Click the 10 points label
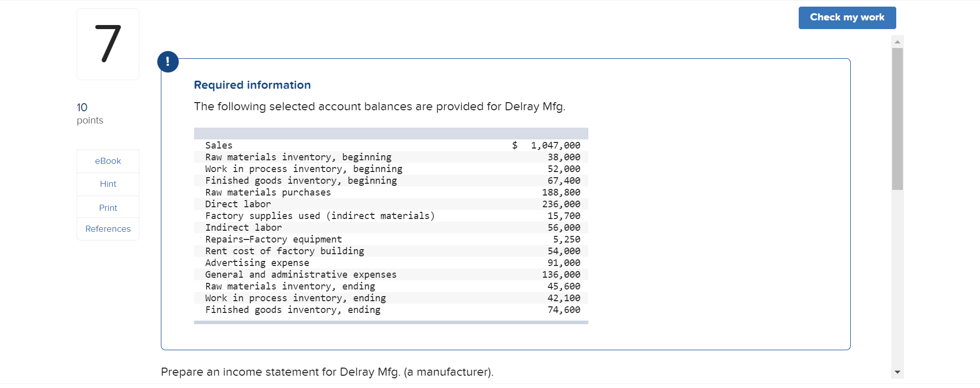This screenshot has width=980, height=388. tap(90, 113)
